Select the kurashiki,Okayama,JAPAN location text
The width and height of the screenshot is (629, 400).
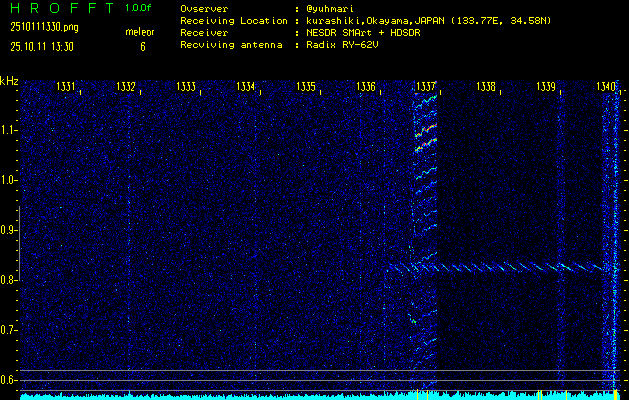coord(428,21)
